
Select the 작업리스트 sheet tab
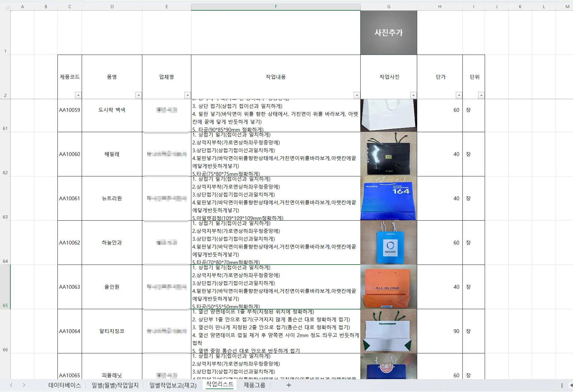tap(220, 384)
